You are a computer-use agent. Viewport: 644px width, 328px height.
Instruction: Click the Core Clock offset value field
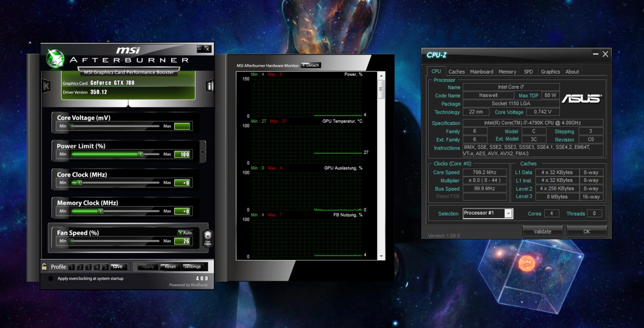click(182, 183)
